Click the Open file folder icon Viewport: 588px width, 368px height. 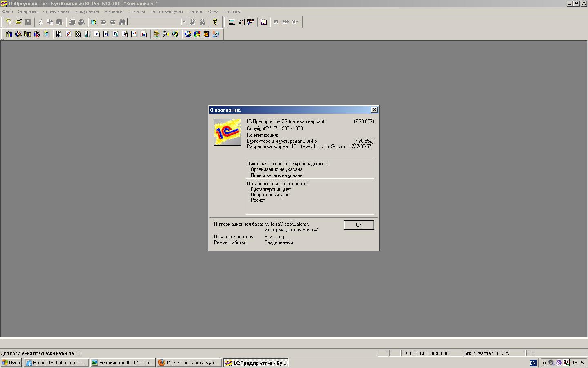point(18,22)
